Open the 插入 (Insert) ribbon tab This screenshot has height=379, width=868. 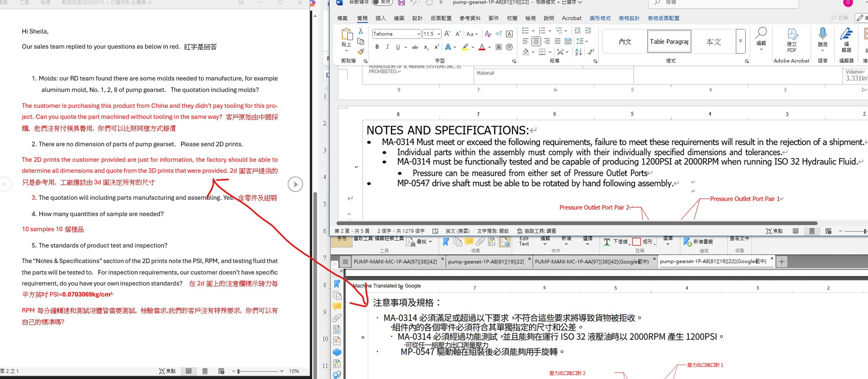point(380,18)
